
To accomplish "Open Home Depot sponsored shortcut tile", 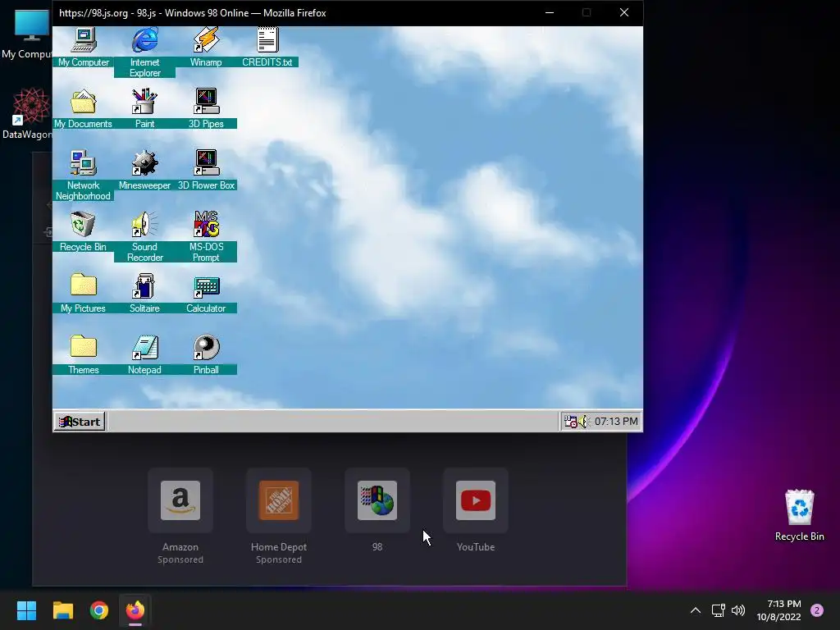I will click(279, 500).
